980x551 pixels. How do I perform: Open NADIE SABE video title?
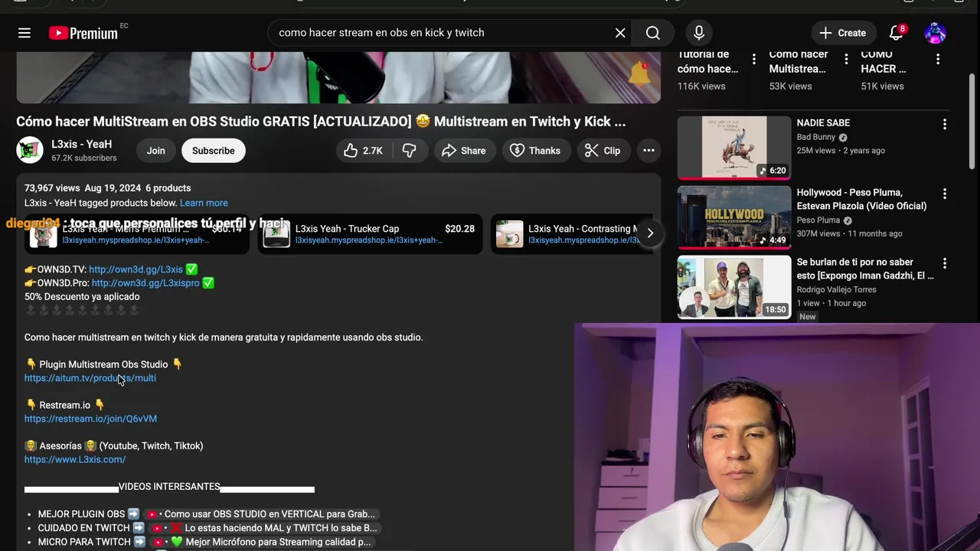coord(823,122)
